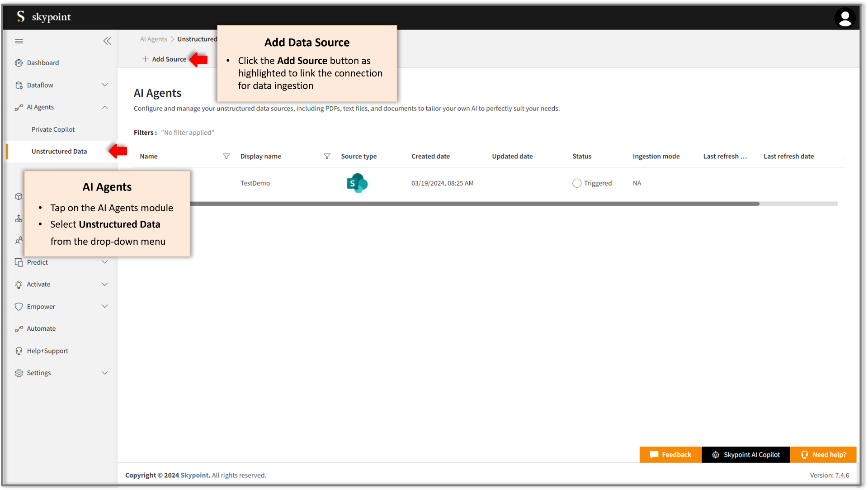Click the AI Agents breadcrumb

(153, 39)
